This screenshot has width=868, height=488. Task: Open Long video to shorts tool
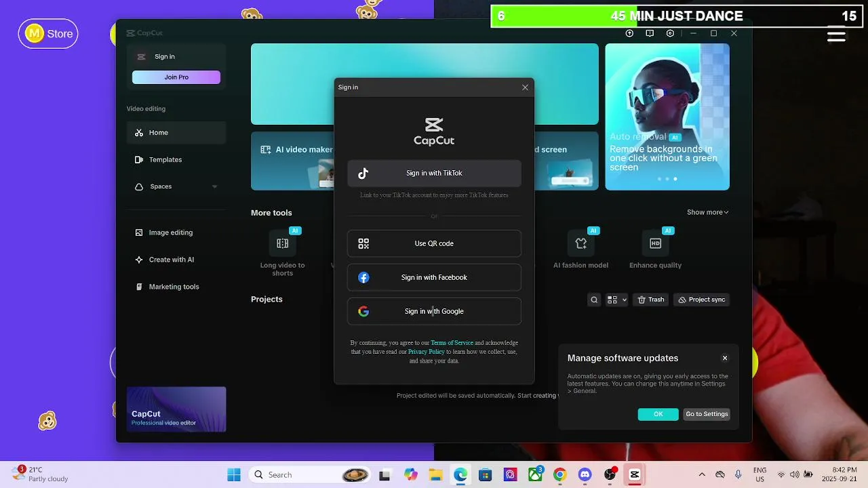pos(283,253)
